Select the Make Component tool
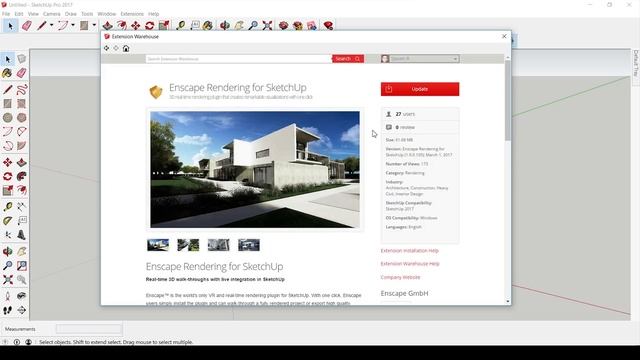 click(22, 59)
